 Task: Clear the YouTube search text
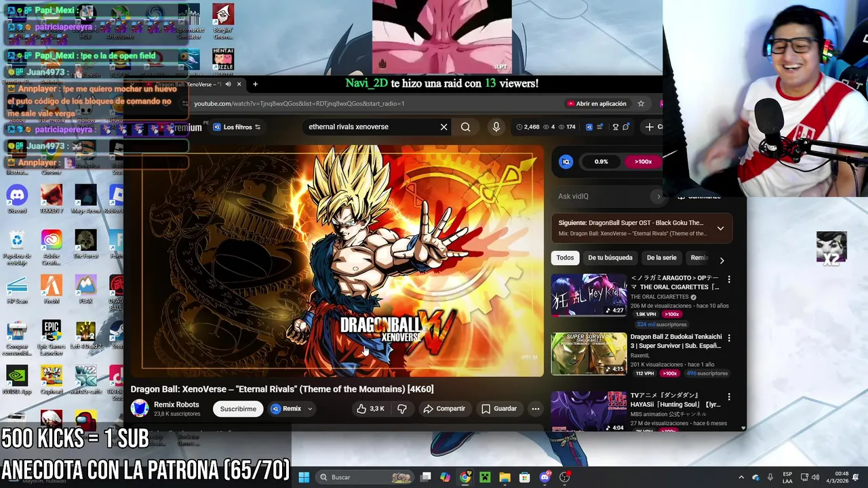click(444, 127)
